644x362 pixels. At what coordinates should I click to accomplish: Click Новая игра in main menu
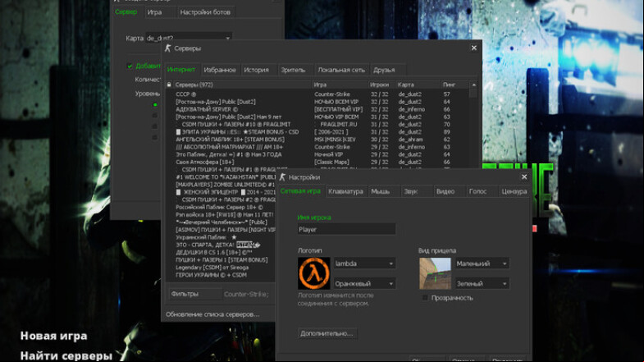tap(54, 336)
